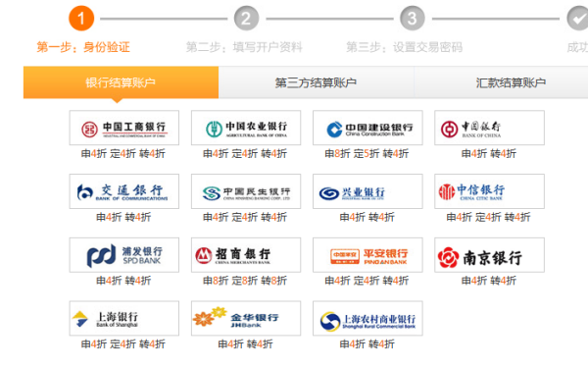The height and width of the screenshot is (366, 588).
Task: Click the discount text under 中信银行
Action: [x=488, y=217]
